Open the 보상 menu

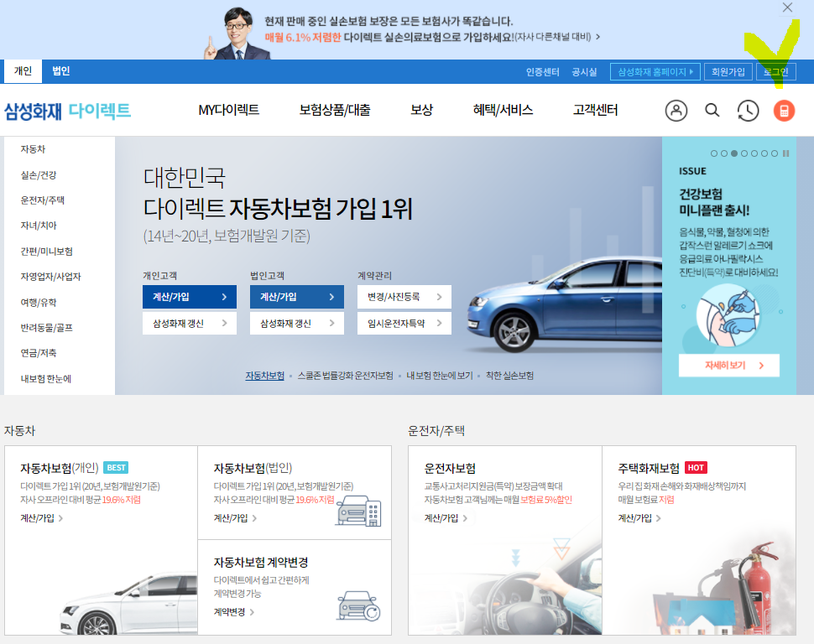coord(421,110)
